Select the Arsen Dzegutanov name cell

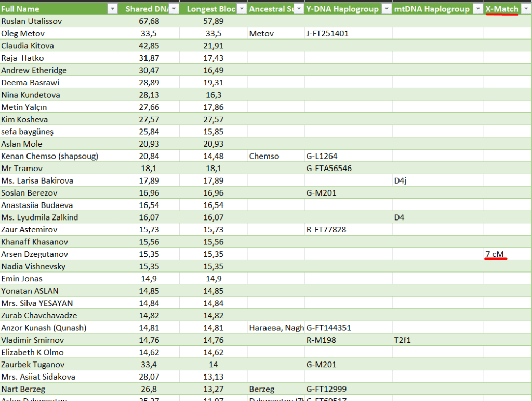coord(35,254)
